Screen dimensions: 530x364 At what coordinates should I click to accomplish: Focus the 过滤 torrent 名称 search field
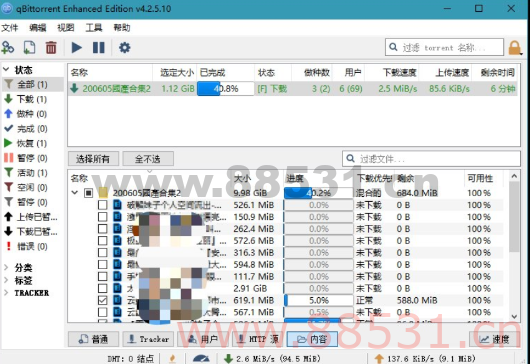[x=444, y=47]
